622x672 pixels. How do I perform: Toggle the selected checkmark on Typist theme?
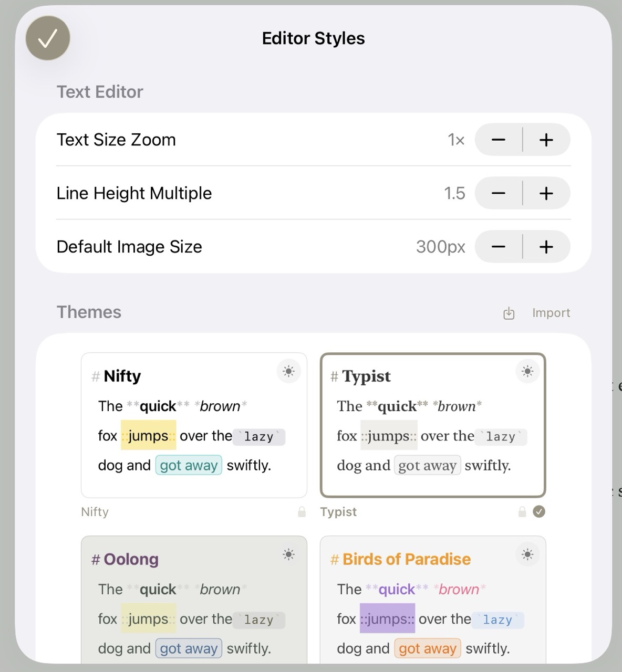click(538, 511)
